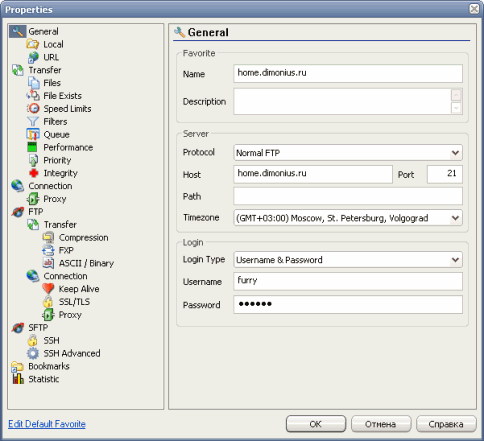Click the FXP transfer icon
Image resolution: width=484 pixels, height=441 pixels.
click(48, 250)
